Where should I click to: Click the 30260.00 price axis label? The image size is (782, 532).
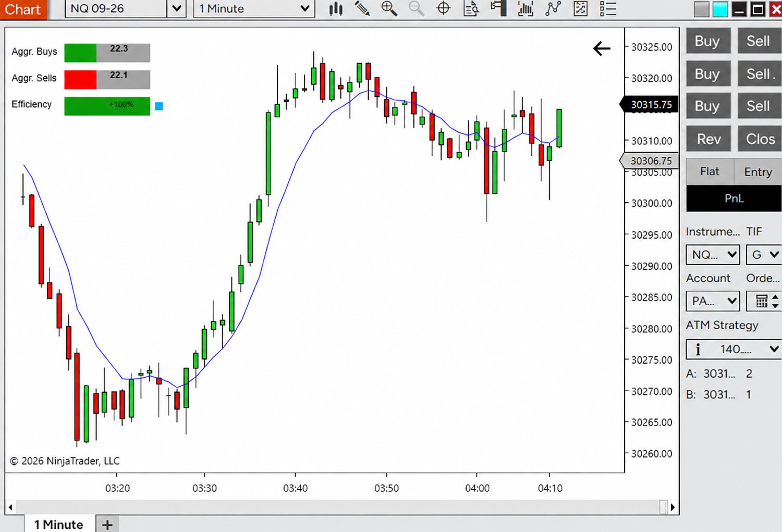[652, 453]
